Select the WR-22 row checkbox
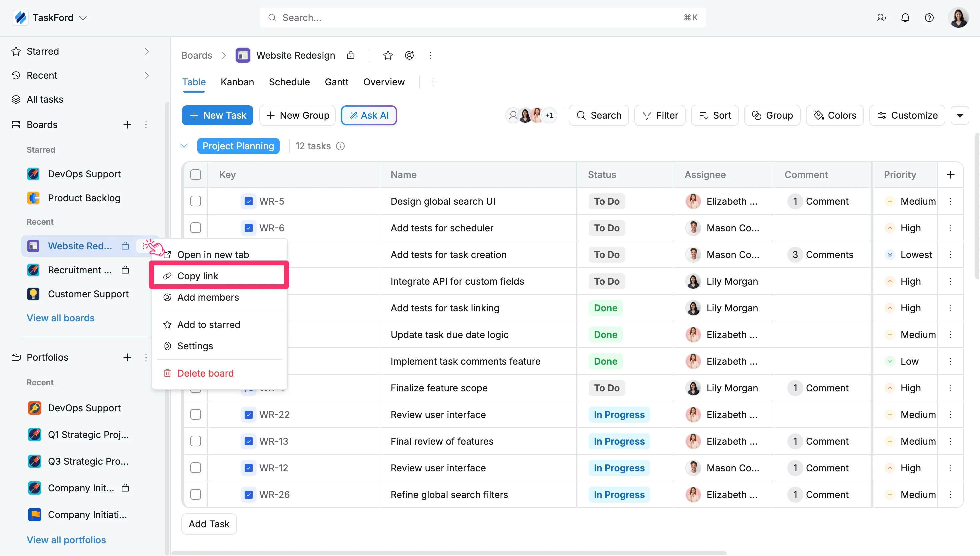Viewport: 980px width, 556px height. (195, 414)
